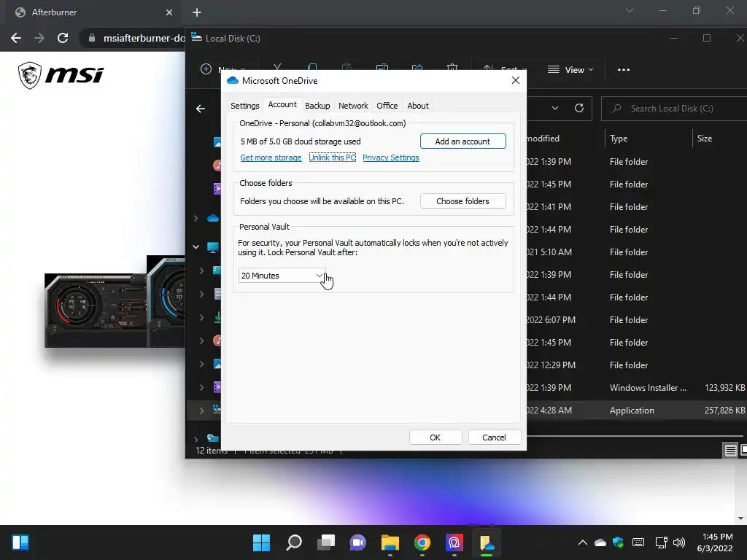Close the Microsoft OneDrive dialog
This screenshot has height=560, width=747.
coord(516,80)
